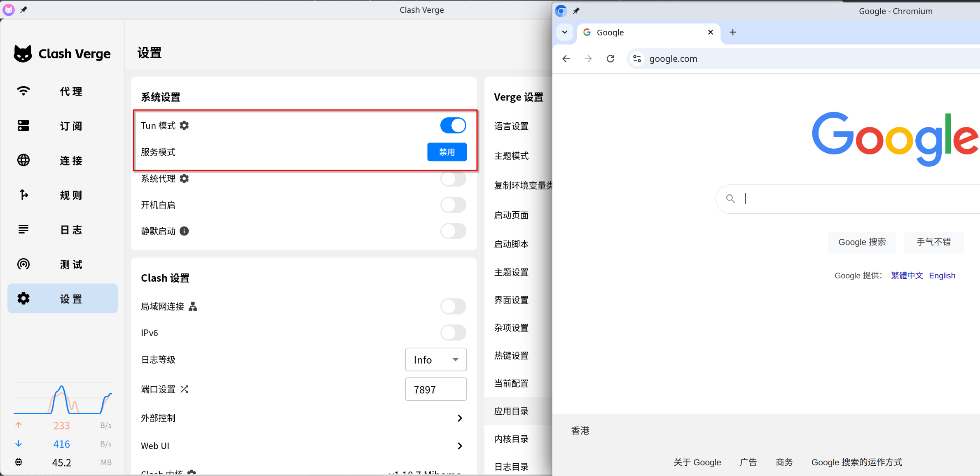The width and height of the screenshot is (980, 476).
Task: Open the Tun 模式 gear settings icon
Action: [184, 125]
